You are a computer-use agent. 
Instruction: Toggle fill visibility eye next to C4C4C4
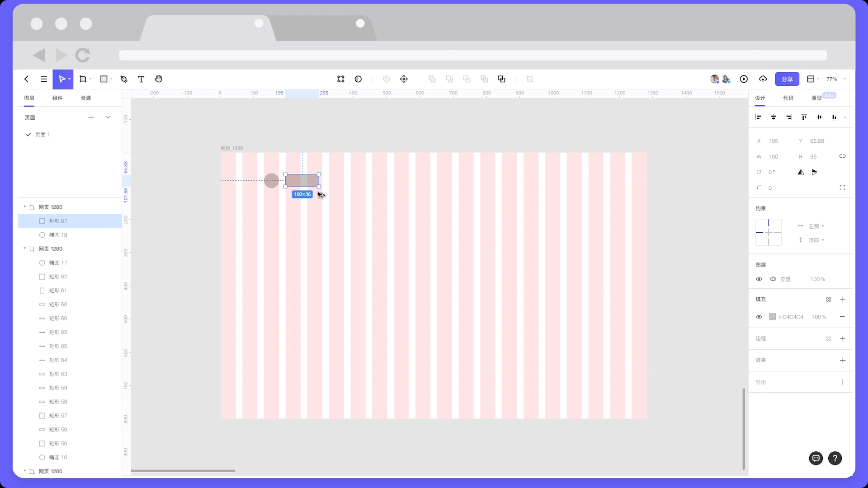(759, 317)
